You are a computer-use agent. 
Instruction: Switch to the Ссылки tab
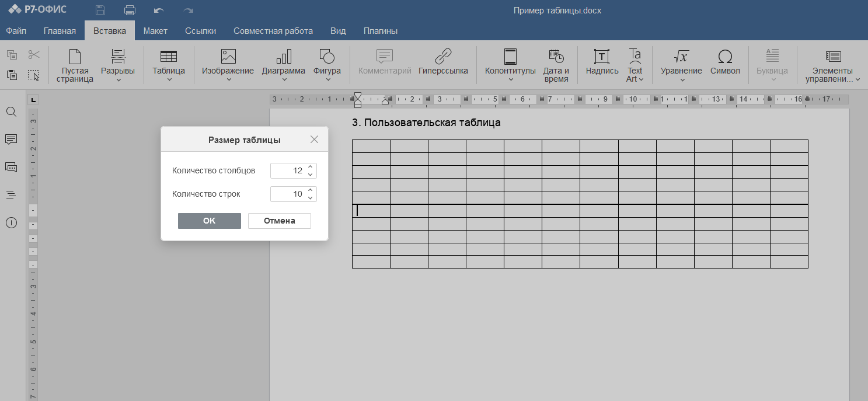coord(200,31)
